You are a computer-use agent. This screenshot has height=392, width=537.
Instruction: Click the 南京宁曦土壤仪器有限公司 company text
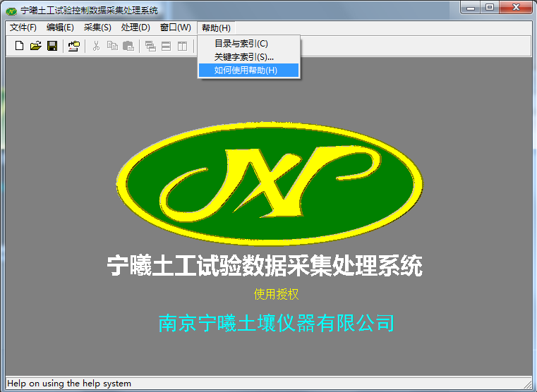[x=276, y=323]
